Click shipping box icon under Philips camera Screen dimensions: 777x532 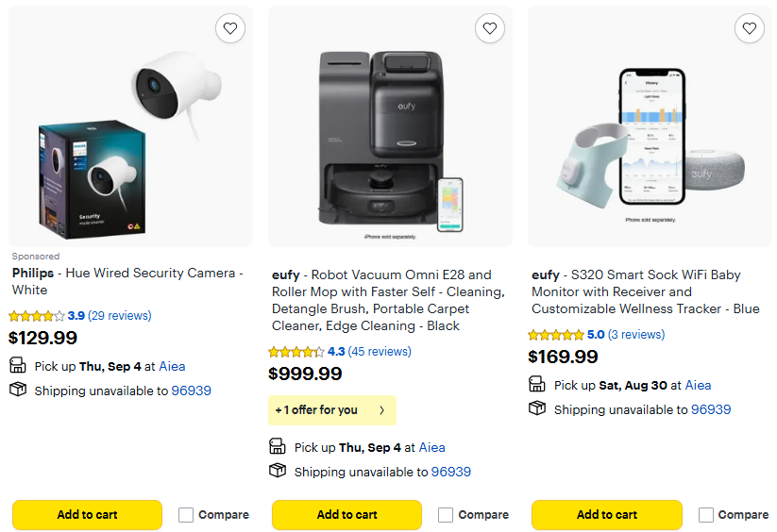(18, 390)
